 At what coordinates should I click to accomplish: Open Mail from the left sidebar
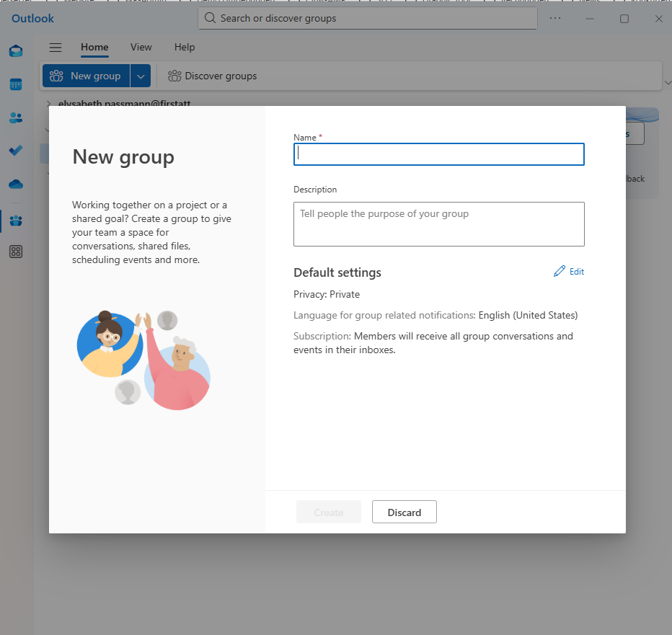click(16, 51)
